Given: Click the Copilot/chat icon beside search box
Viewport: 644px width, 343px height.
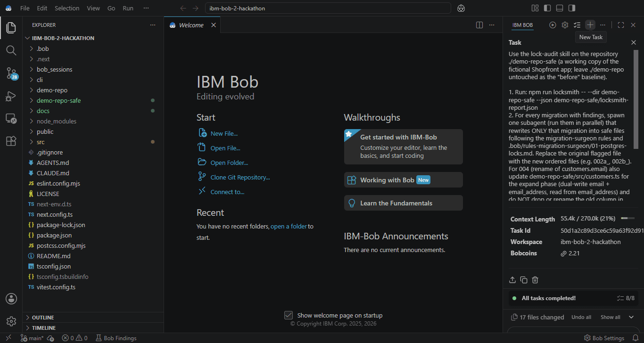Looking at the screenshot, I should coord(461,8).
